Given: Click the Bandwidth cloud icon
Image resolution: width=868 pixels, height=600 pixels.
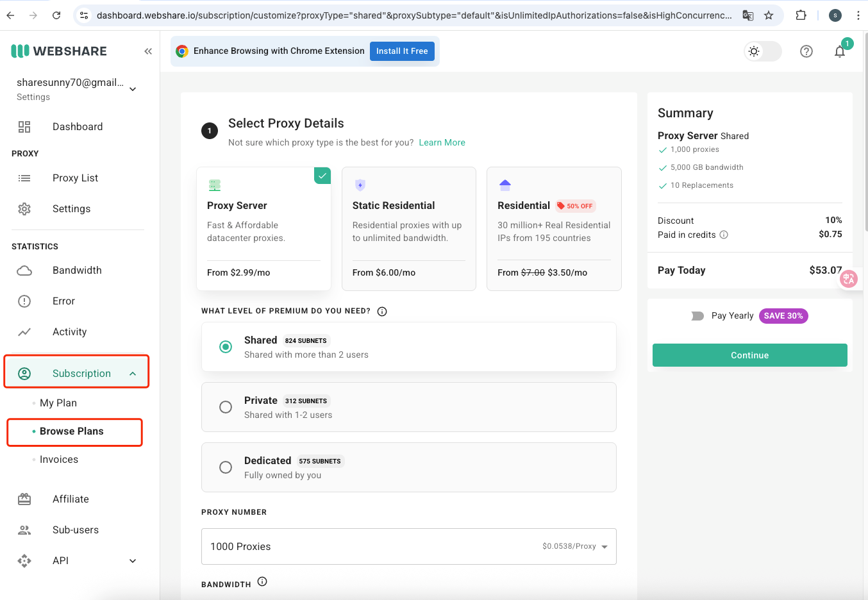Looking at the screenshot, I should (x=24, y=271).
